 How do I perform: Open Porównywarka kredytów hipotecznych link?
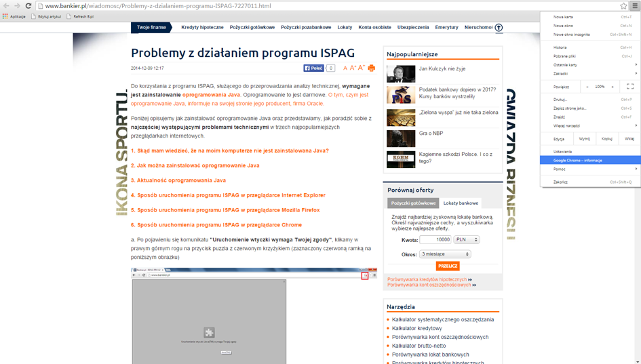pyautogui.click(x=427, y=279)
